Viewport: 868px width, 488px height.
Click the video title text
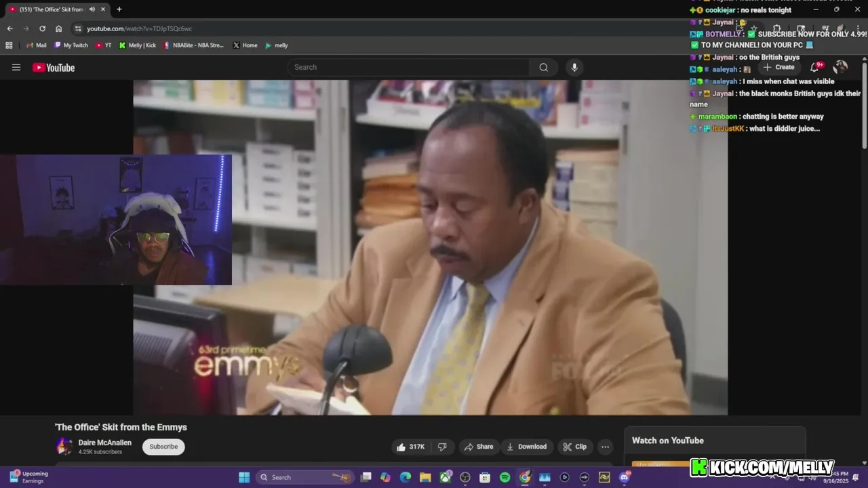click(x=121, y=427)
